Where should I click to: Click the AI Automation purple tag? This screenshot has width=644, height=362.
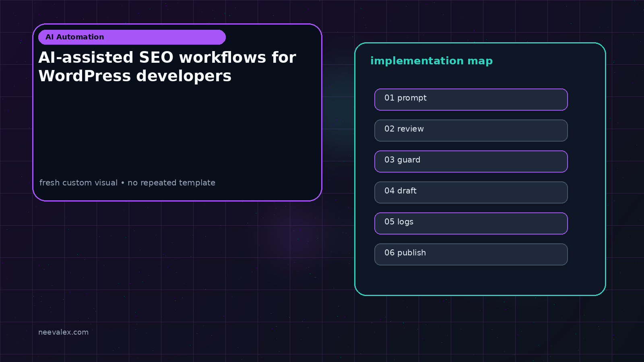132,37
